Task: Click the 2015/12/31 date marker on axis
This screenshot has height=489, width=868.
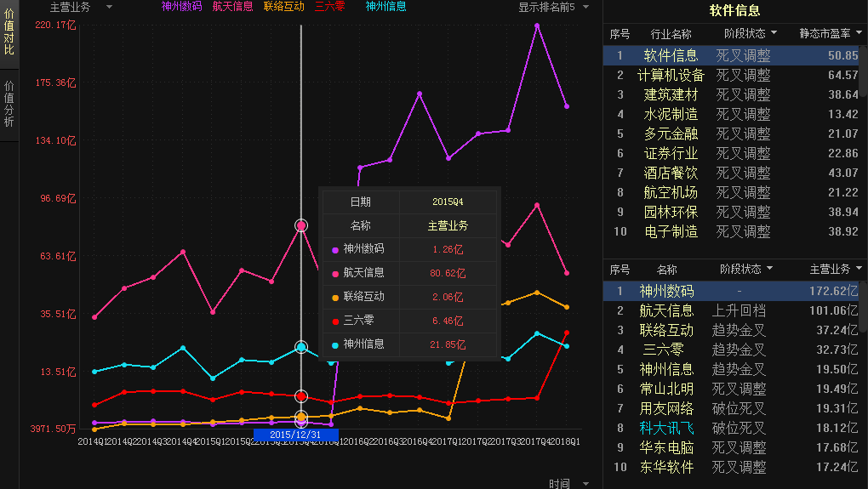Action: [x=295, y=435]
